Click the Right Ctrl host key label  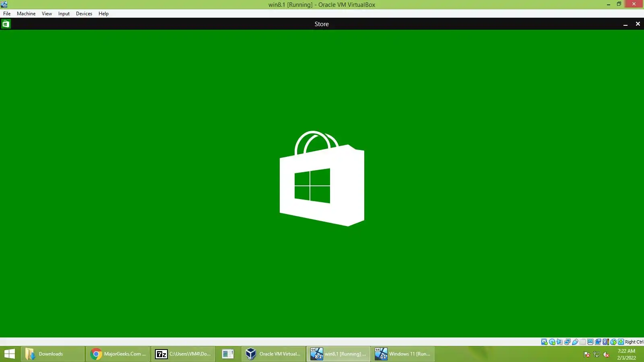coord(634,342)
